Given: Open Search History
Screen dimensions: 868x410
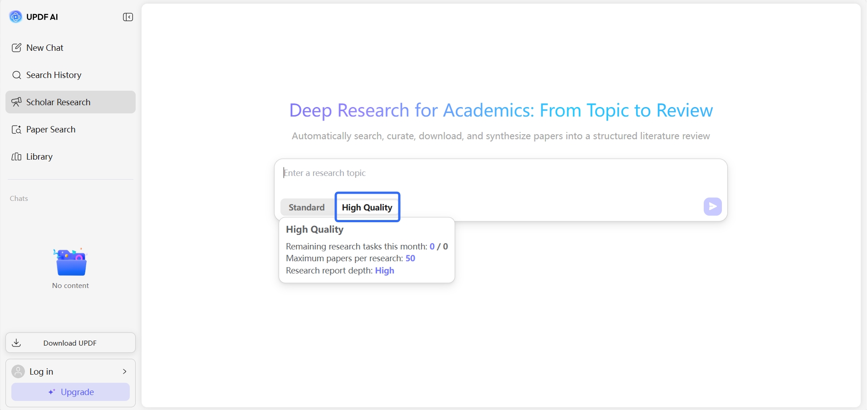Looking at the screenshot, I should click(70, 75).
